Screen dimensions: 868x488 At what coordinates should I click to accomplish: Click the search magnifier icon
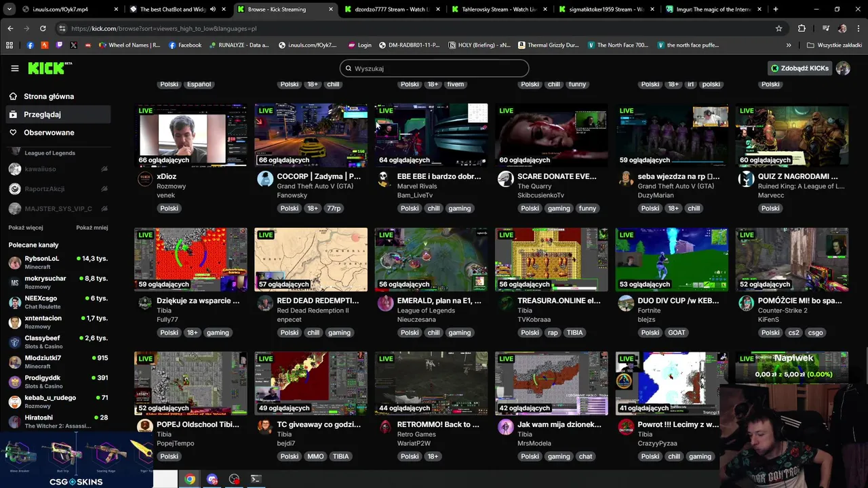pyautogui.click(x=349, y=68)
